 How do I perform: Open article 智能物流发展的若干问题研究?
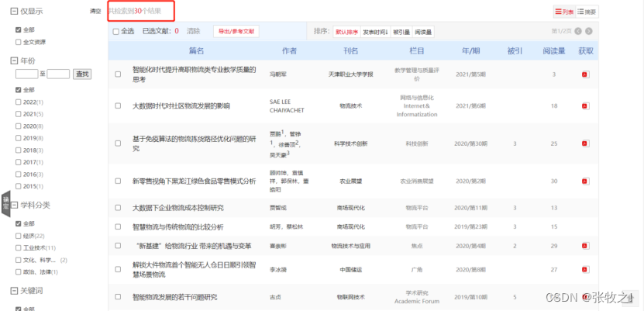[x=174, y=297]
